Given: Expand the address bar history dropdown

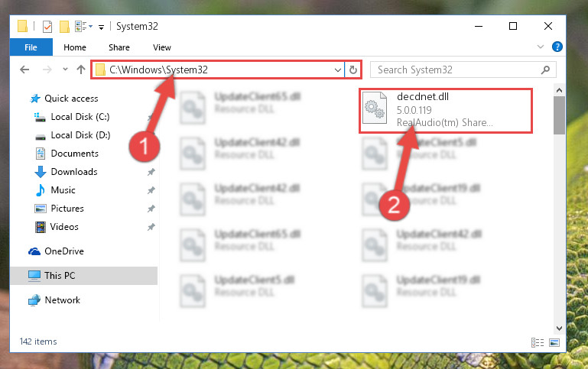Looking at the screenshot, I should (337, 70).
